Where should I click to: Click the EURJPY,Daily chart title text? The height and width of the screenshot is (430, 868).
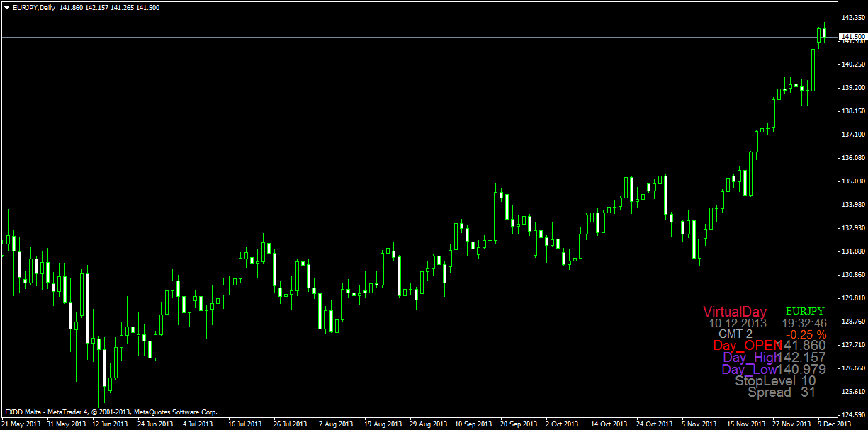click(35, 7)
